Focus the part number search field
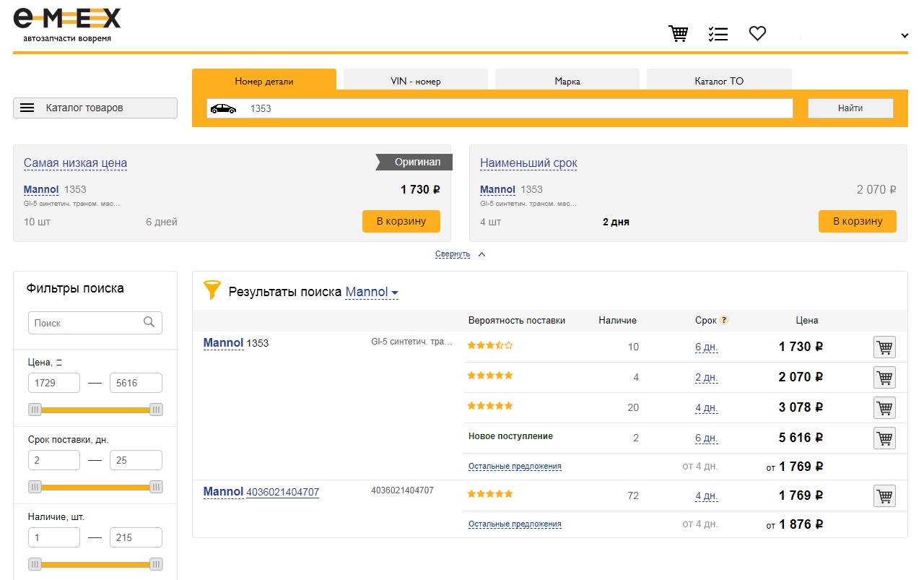 tap(500, 108)
